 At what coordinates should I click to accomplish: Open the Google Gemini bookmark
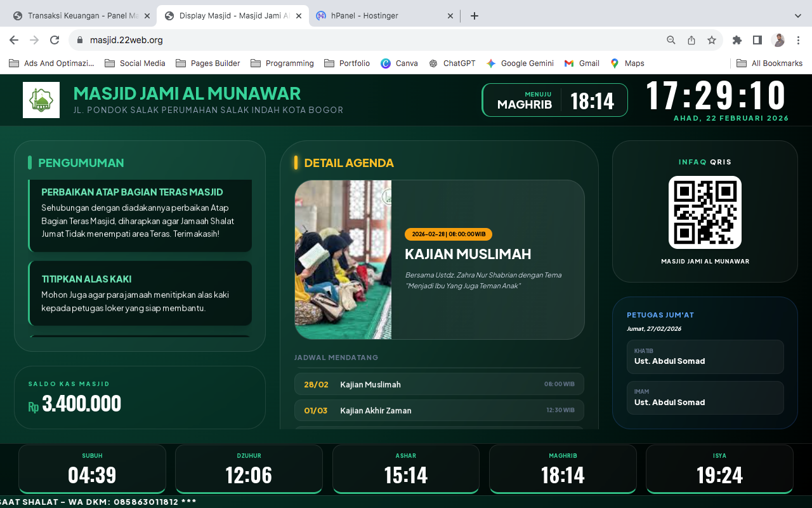pyautogui.click(x=520, y=63)
